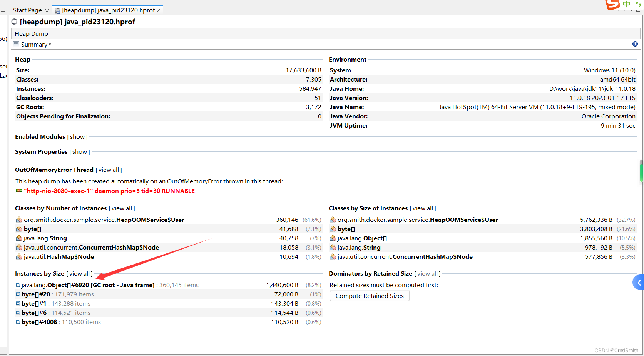Click the info icon at the Summary bar's right
The image size is (644, 356).
click(635, 44)
